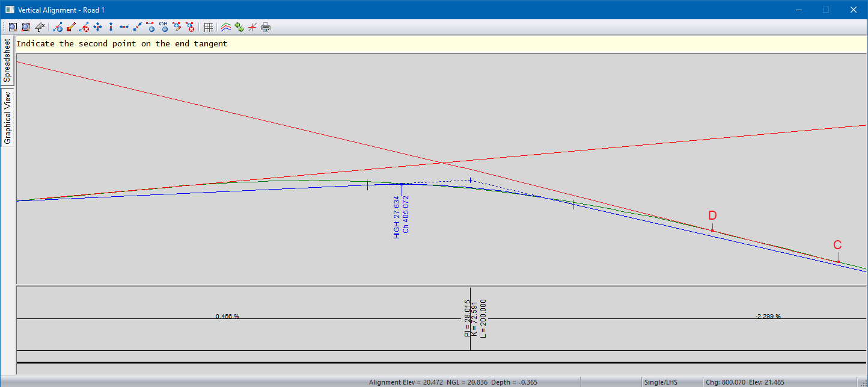Click the delete intersection point icon
Screen dimensions: 868x387
[84, 27]
